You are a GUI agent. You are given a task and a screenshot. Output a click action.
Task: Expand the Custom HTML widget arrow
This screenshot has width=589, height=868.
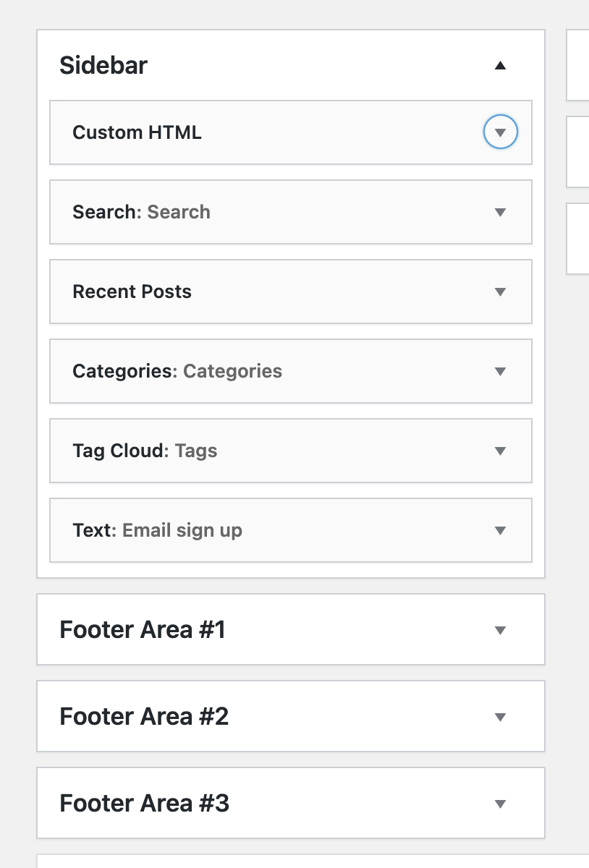[x=500, y=132]
